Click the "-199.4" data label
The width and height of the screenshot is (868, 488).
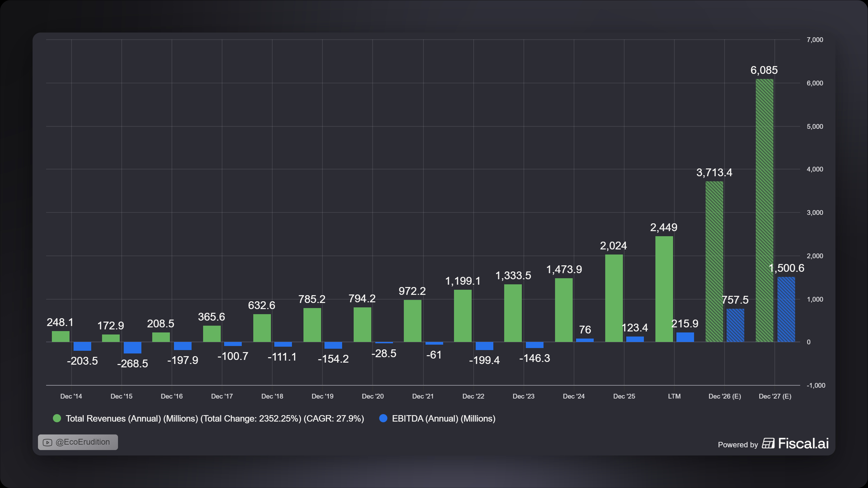pos(485,360)
